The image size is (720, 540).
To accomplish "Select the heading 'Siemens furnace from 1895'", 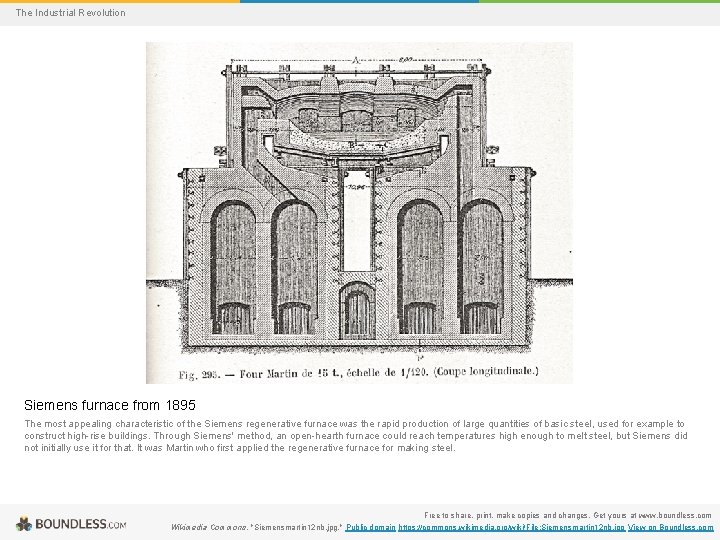I will click(110, 405).
